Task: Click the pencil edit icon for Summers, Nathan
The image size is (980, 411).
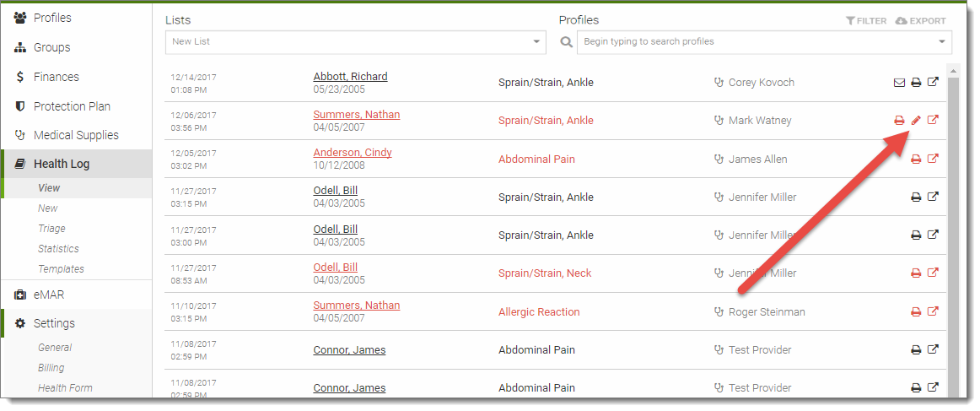Action: 916,120
